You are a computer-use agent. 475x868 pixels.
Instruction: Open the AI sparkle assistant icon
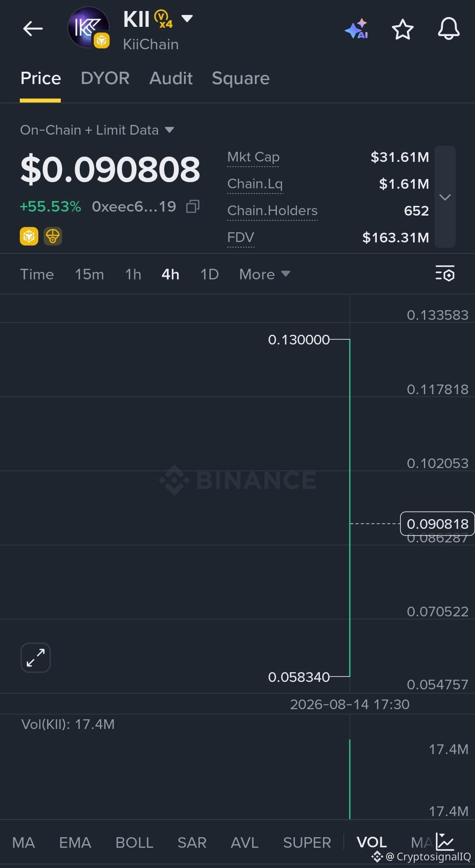tap(357, 29)
